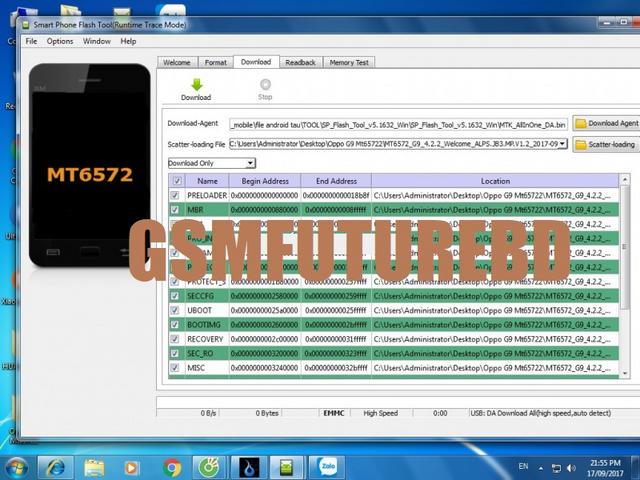This screenshot has height=480, width=640.
Task: Select the BOOTIMG name cell
Action: (x=207, y=324)
